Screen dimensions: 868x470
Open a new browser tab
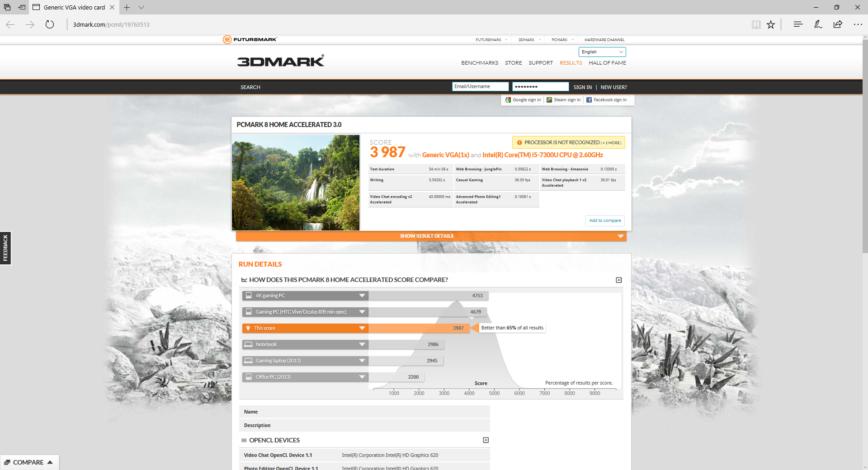pyautogui.click(x=127, y=7)
